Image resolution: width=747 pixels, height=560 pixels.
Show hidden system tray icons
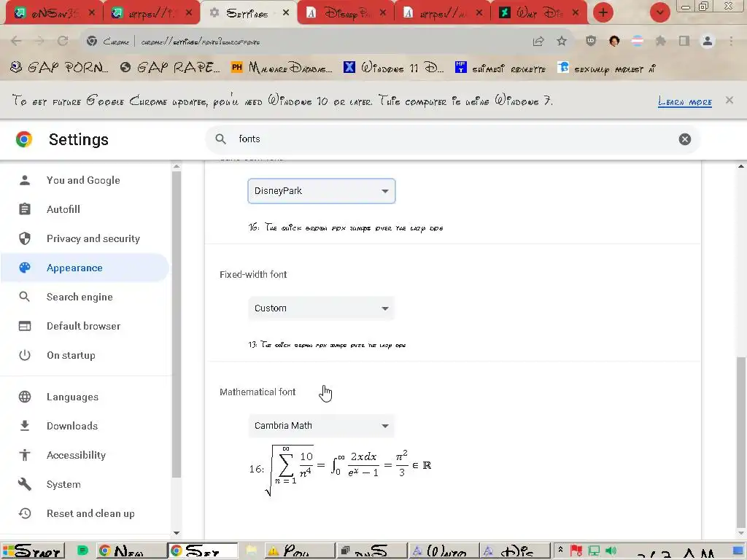tap(561, 551)
